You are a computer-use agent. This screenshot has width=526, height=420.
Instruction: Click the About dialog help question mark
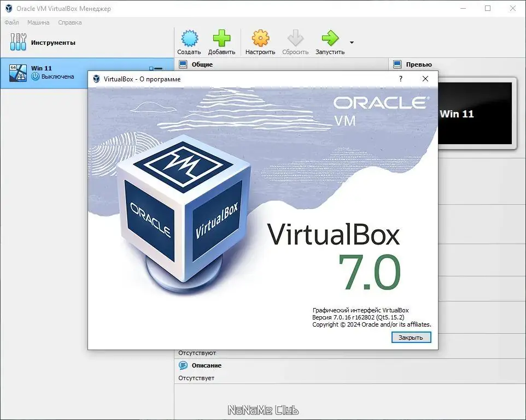401,79
